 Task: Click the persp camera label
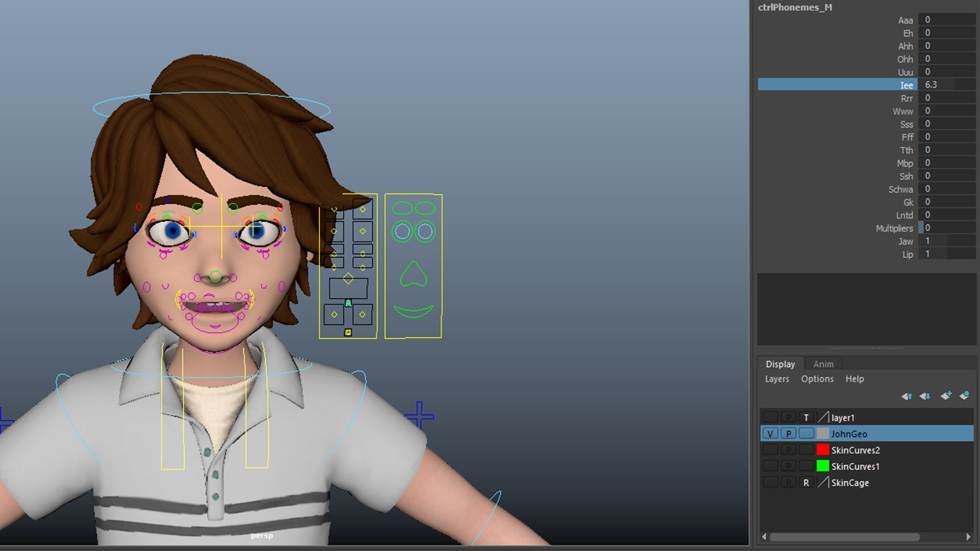point(262,536)
